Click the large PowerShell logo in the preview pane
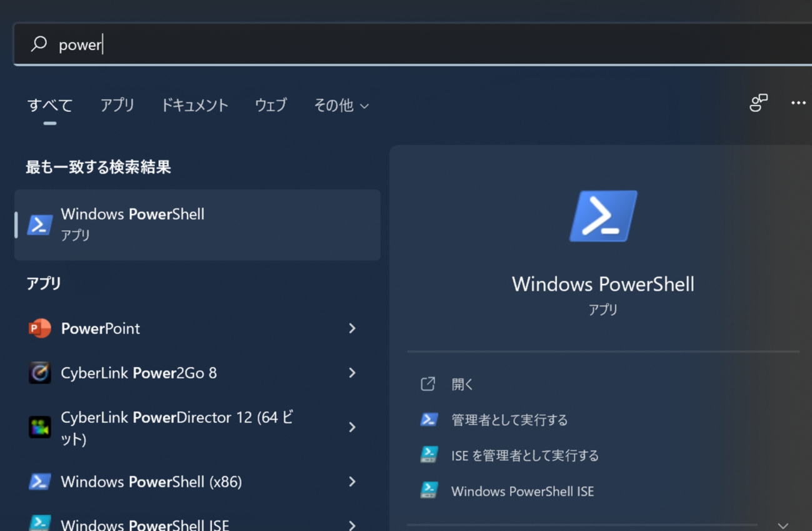The image size is (812, 531). click(x=603, y=216)
